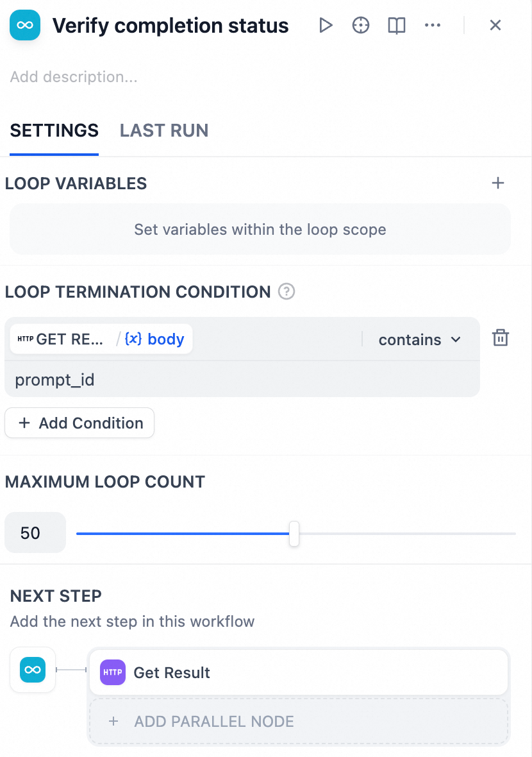The width and height of the screenshot is (532, 757).
Task: Click the loop termination condition help icon
Action: (287, 292)
